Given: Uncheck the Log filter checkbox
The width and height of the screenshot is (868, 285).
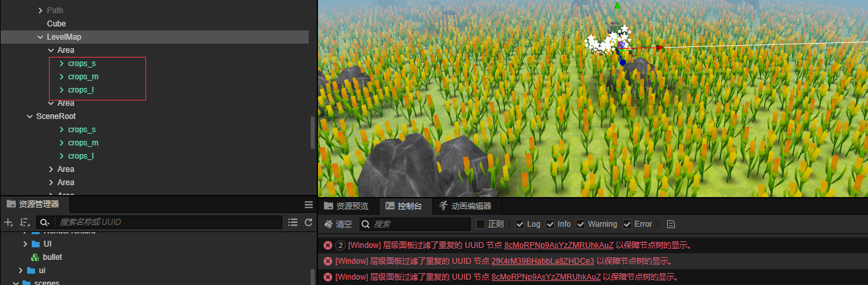Looking at the screenshot, I should (520, 224).
